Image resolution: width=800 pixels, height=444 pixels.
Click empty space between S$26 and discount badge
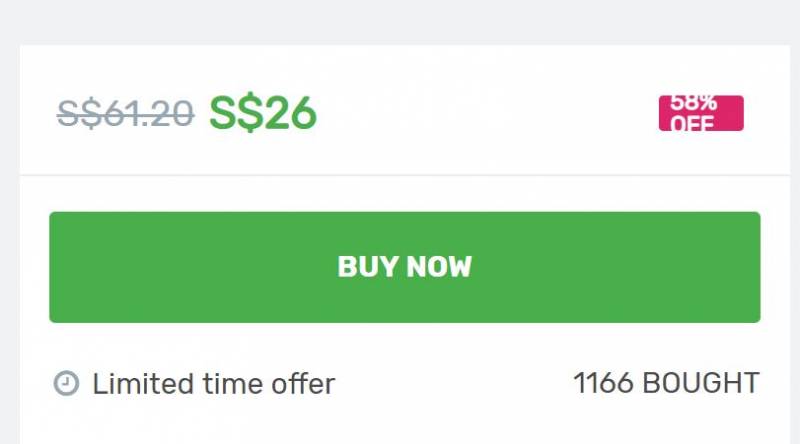[480, 115]
